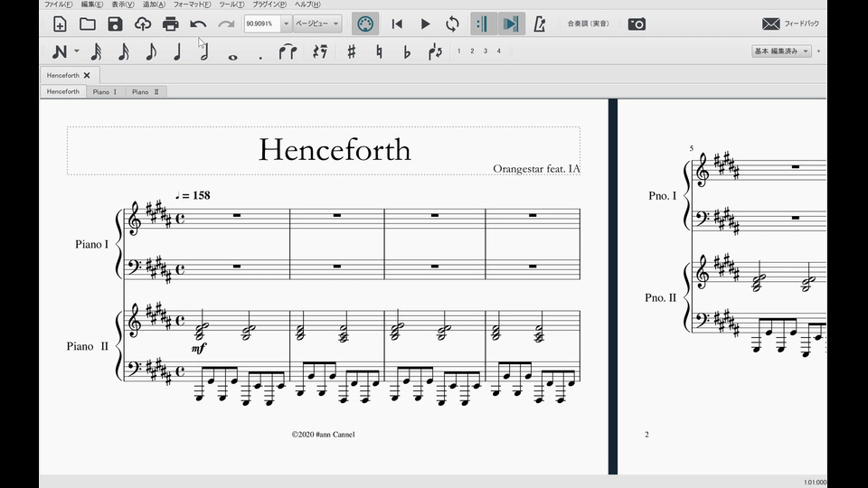Open note input mode dropdown arrow

pyautogui.click(x=76, y=51)
